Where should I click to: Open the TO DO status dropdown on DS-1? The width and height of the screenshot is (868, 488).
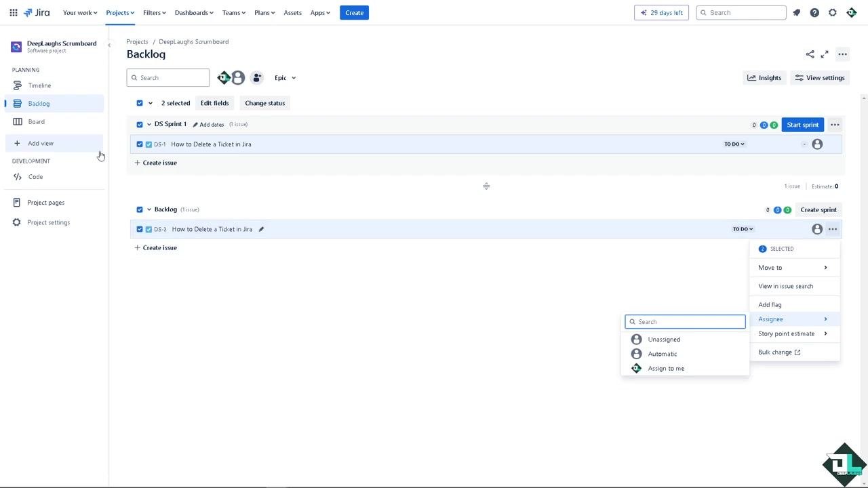pyautogui.click(x=734, y=144)
